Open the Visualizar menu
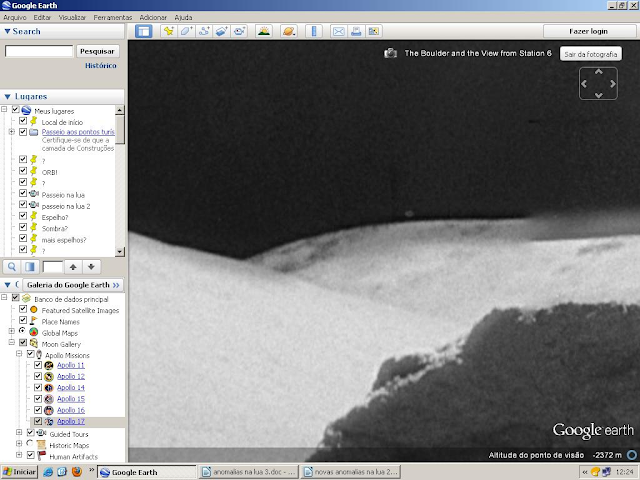This screenshot has height=480, width=640. pos(72,18)
